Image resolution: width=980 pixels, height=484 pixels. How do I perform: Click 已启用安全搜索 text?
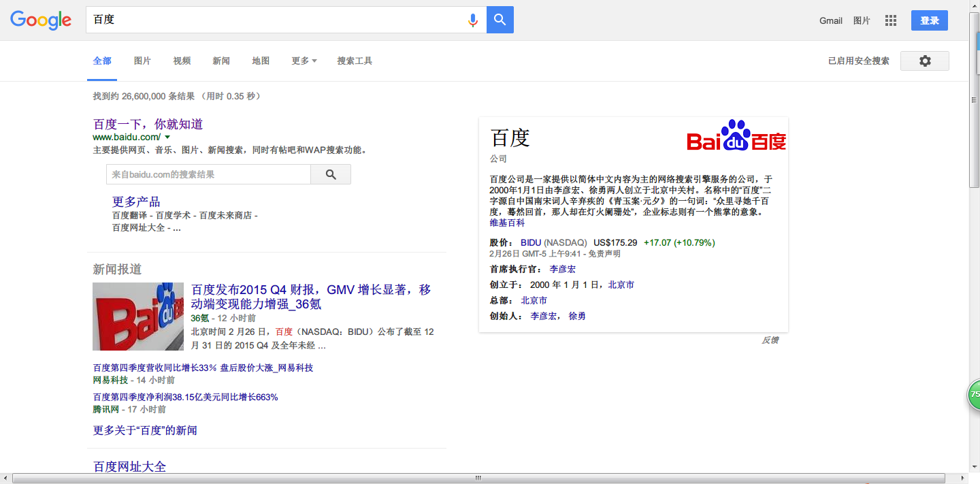859,61
